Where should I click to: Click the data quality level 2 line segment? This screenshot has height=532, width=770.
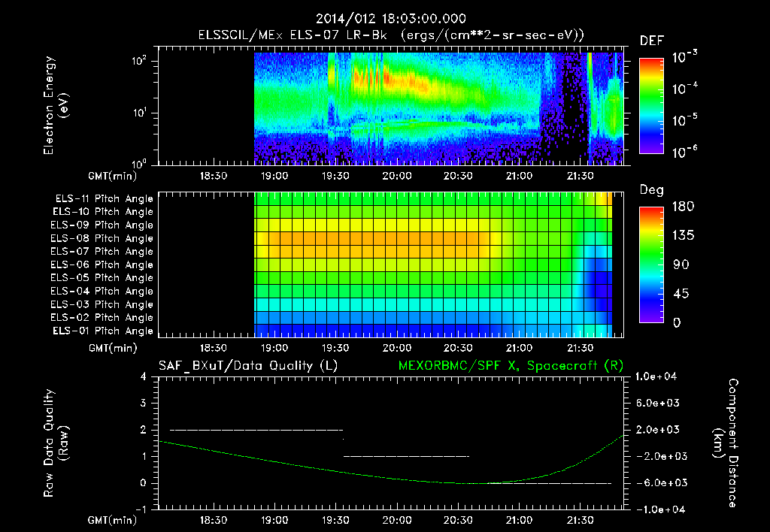tap(256, 430)
